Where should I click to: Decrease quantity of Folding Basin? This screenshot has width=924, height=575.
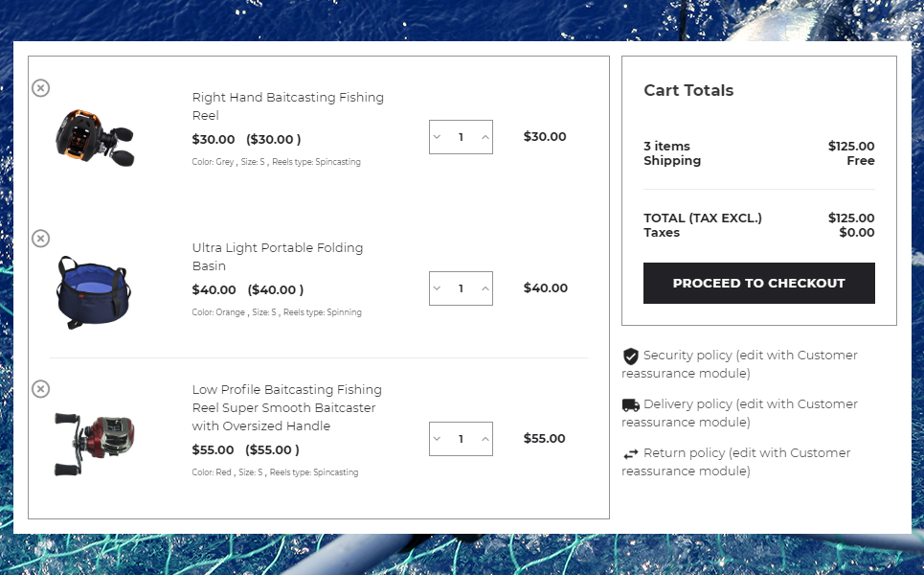437,288
